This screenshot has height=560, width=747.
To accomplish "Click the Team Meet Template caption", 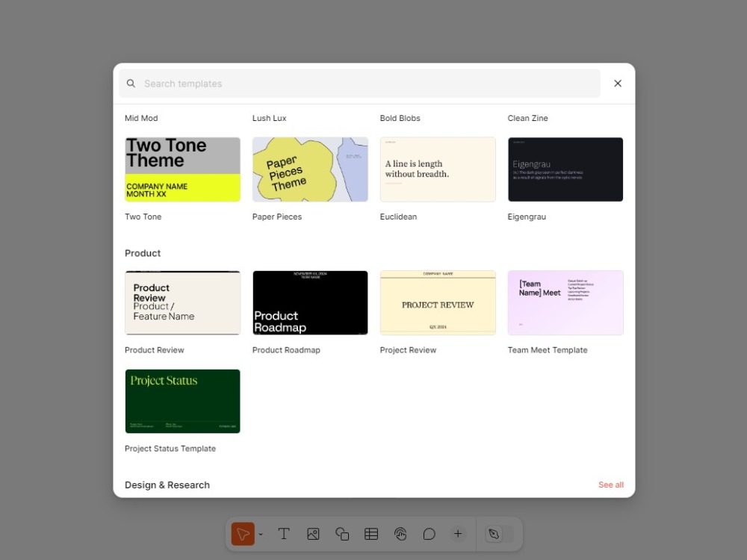I will point(548,350).
